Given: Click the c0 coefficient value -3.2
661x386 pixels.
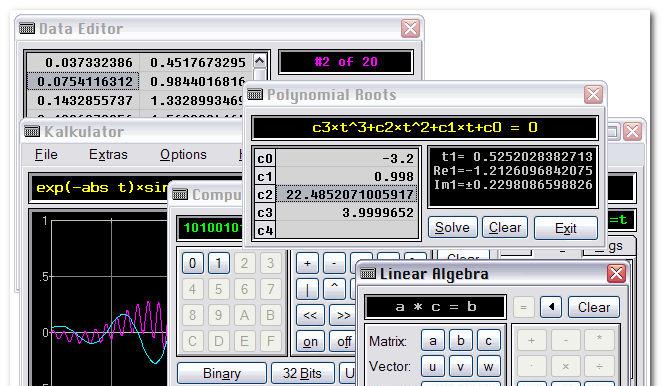Looking at the screenshot, I should tap(347, 158).
